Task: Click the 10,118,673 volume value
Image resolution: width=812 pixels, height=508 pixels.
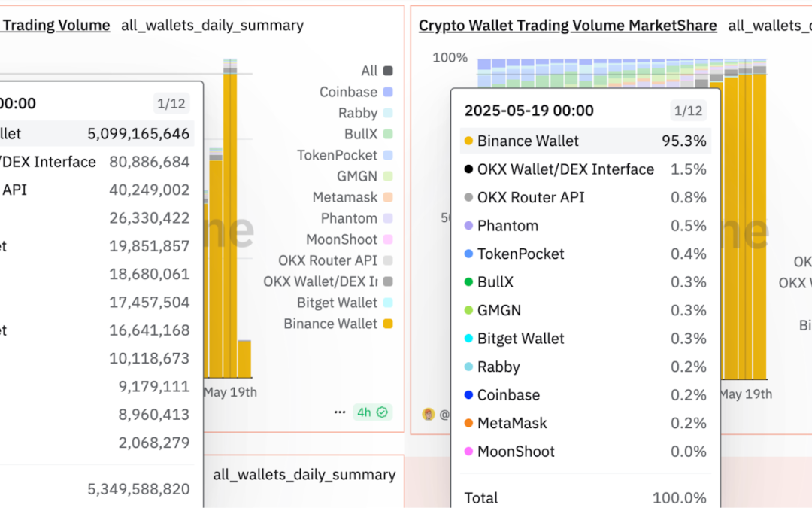Action: (149, 358)
